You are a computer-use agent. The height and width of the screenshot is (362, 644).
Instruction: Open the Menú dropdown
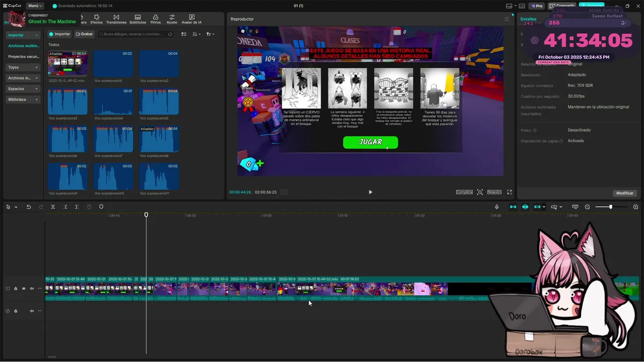pos(35,6)
